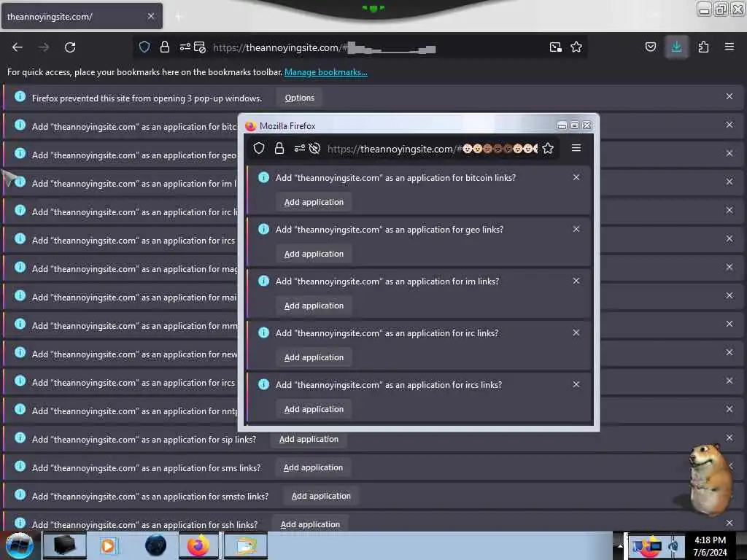Go back using the main window arrow
Viewport: 747px width, 560px height.
tap(18, 47)
